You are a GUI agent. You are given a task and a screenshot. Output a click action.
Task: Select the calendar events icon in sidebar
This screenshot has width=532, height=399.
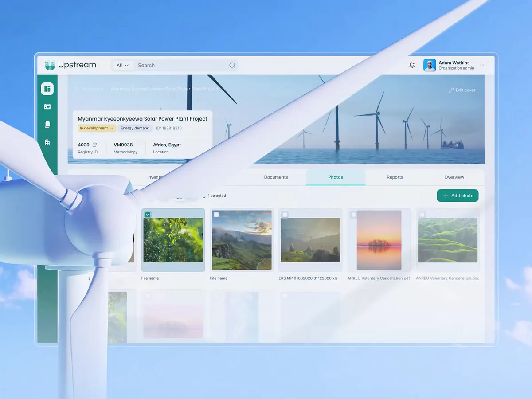click(x=47, y=106)
